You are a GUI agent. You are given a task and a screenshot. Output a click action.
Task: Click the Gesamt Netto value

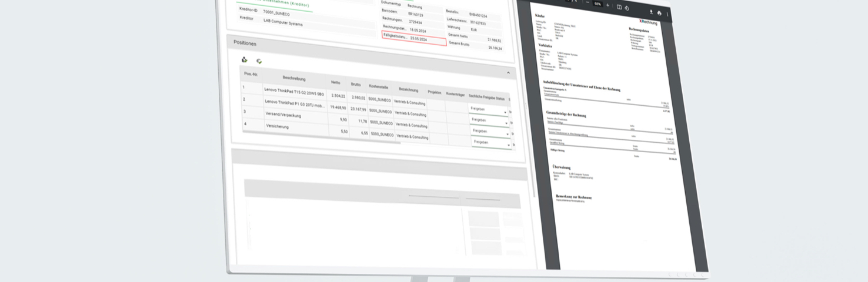pyautogui.click(x=495, y=40)
